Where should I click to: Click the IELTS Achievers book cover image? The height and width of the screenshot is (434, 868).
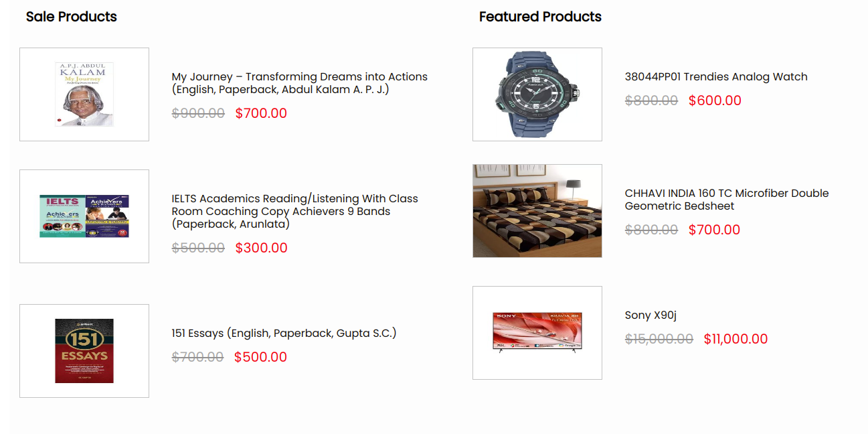click(84, 216)
